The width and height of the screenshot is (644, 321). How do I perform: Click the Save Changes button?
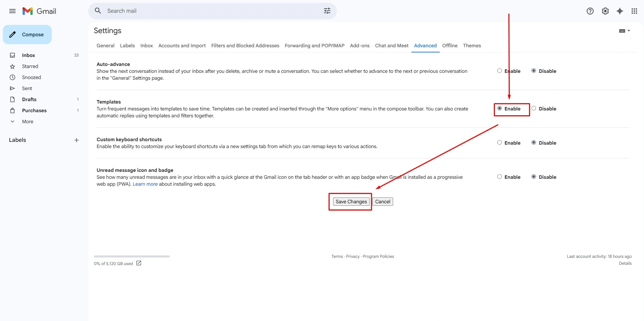(x=351, y=202)
